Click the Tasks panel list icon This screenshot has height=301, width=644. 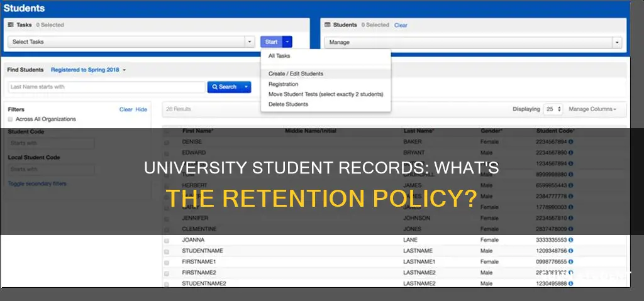(11, 25)
